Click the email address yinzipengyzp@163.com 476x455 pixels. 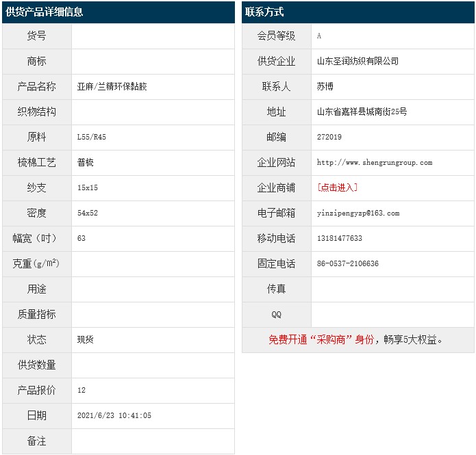pyautogui.click(x=358, y=213)
